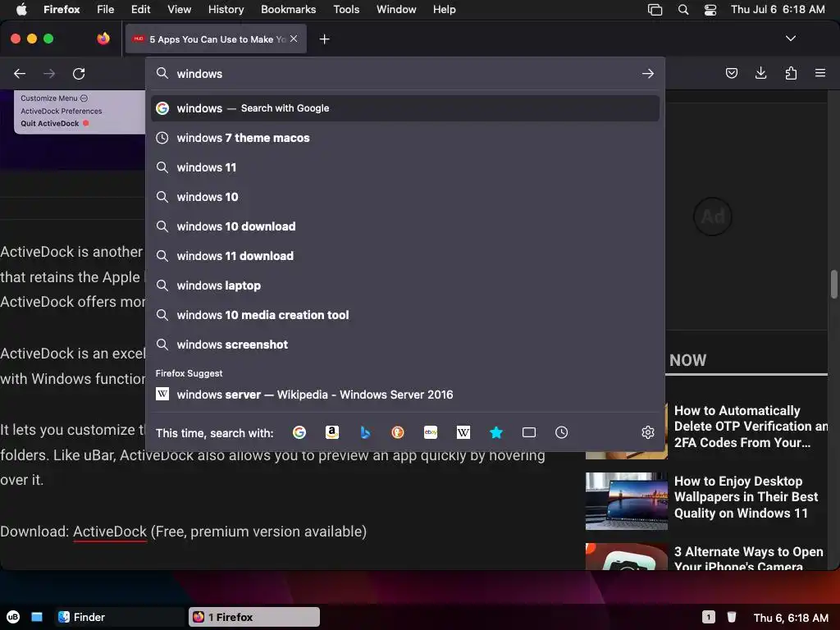Select 'windows 7 theme macos' history suggestion

click(405, 138)
